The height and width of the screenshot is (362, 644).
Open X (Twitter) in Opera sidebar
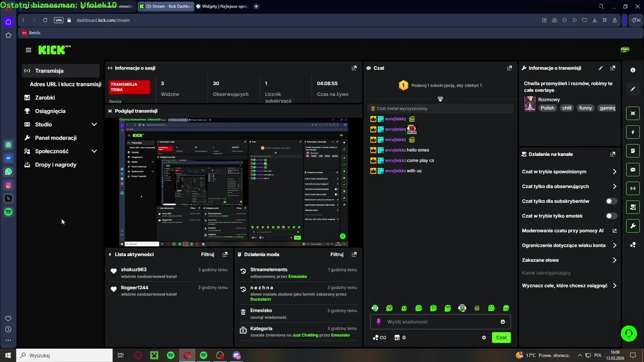click(8, 199)
